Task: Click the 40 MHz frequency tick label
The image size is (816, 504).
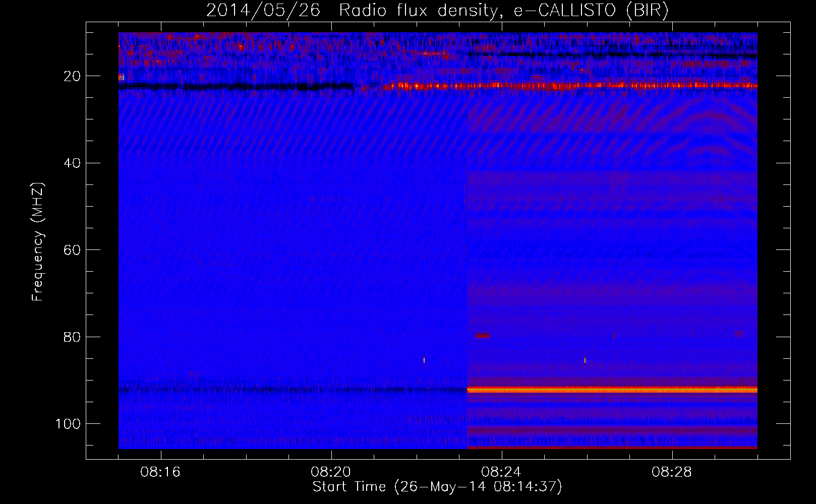Action: [x=73, y=163]
